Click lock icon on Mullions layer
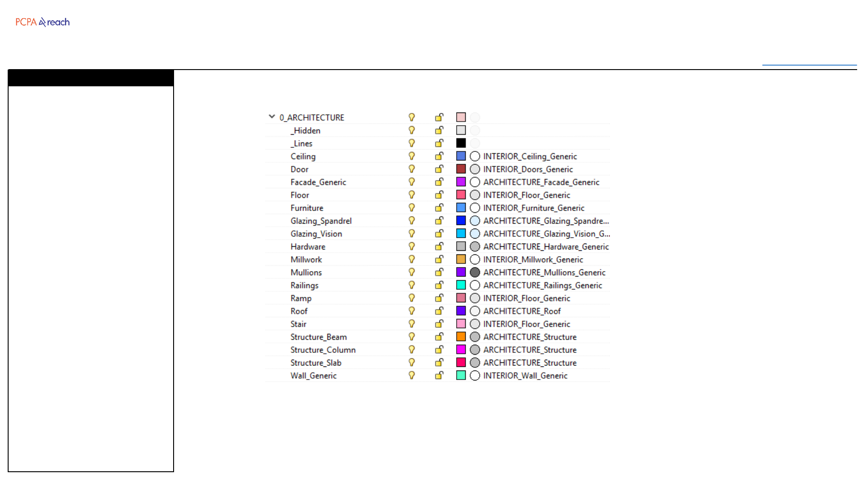 [439, 272]
